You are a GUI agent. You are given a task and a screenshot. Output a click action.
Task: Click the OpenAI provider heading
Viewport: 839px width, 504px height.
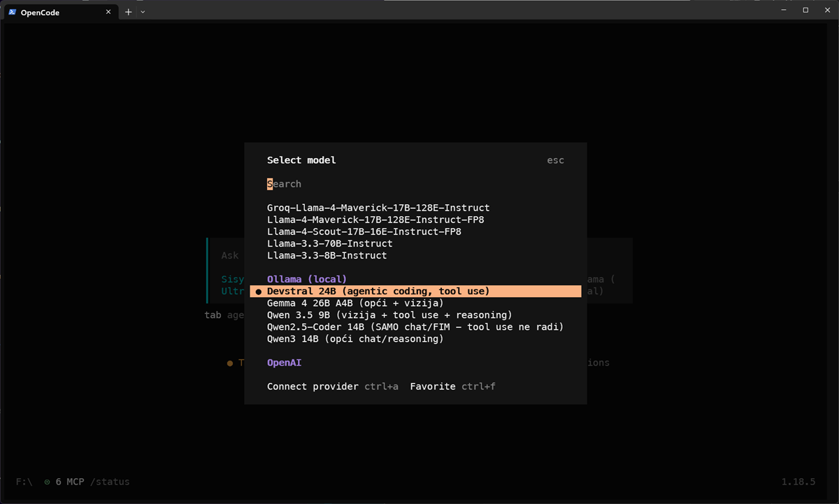point(284,363)
